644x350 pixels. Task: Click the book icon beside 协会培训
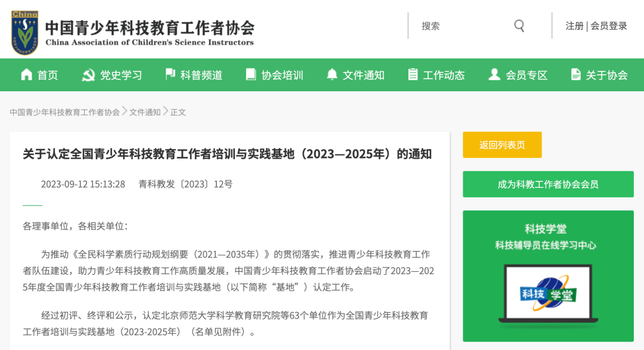(x=250, y=75)
